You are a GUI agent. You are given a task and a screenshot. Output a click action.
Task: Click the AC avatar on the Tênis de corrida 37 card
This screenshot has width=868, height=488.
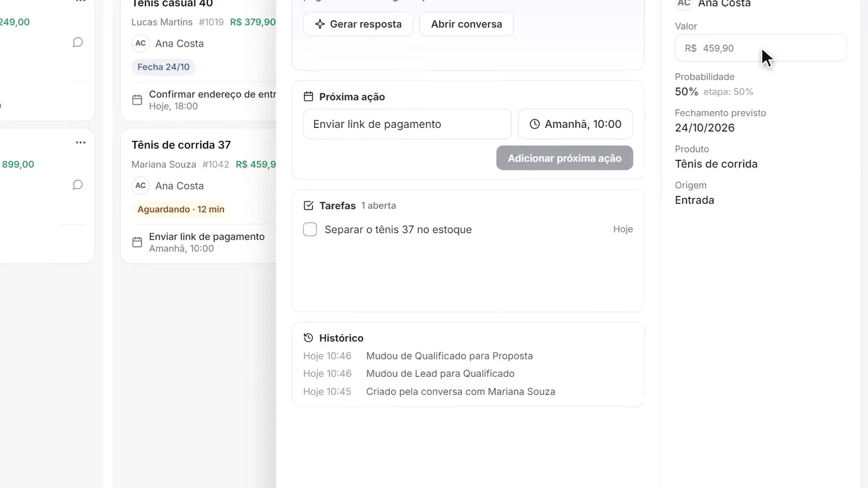(x=141, y=185)
